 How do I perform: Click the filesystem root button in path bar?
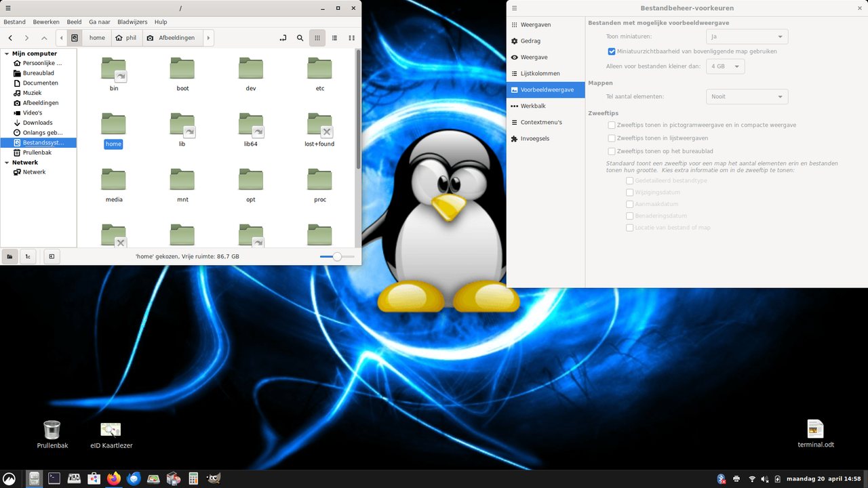(x=75, y=38)
